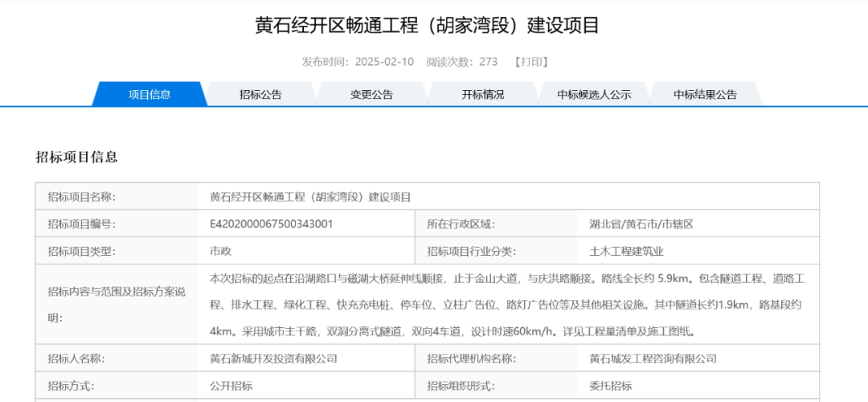Click the page title 黄石经开区畅通工程
The height and width of the screenshot is (402, 868).
427,26
